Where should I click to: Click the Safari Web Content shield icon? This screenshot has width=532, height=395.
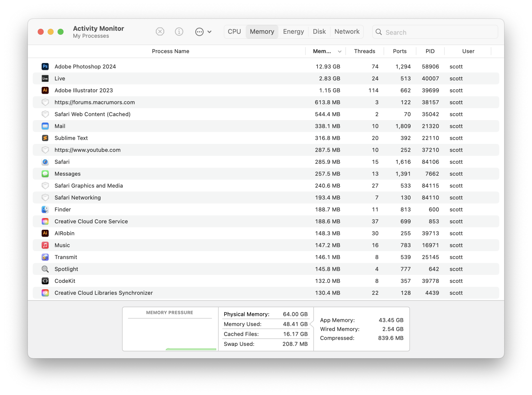click(45, 114)
